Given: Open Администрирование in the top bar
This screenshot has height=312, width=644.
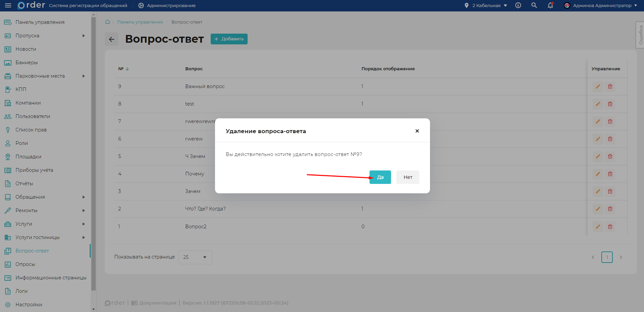Looking at the screenshot, I should pos(167,5).
